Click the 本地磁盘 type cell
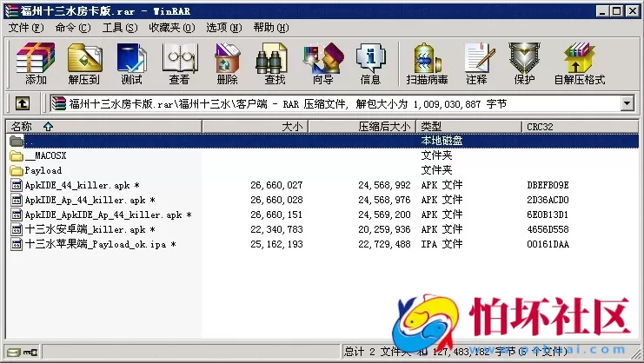The height and width of the screenshot is (363, 644). tap(442, 141)
